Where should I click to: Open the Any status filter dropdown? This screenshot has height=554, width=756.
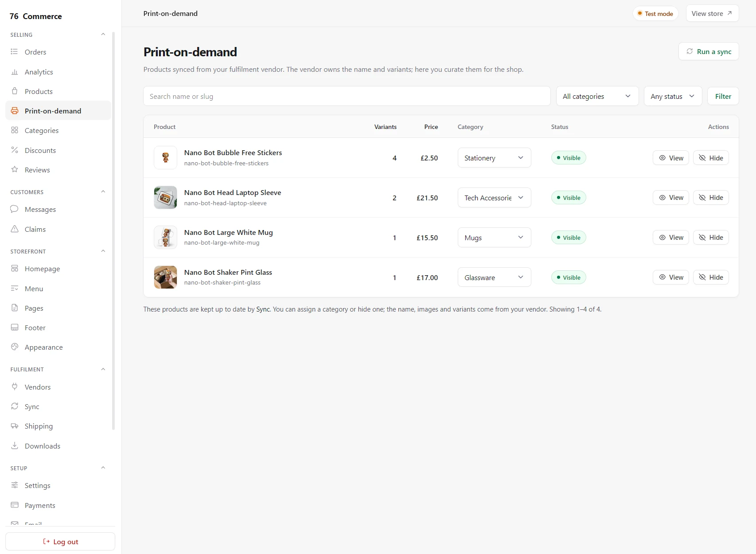coord(673,96)
